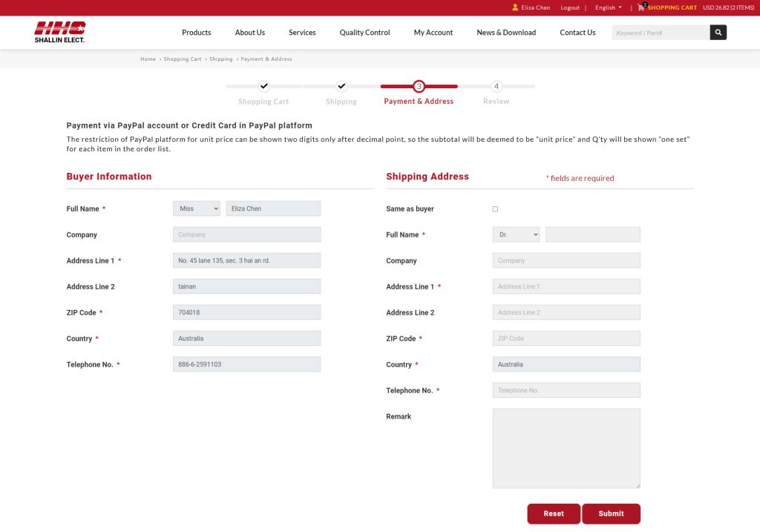
Task: Click the SHOPPING CART link in top bar
Action: 672,7
